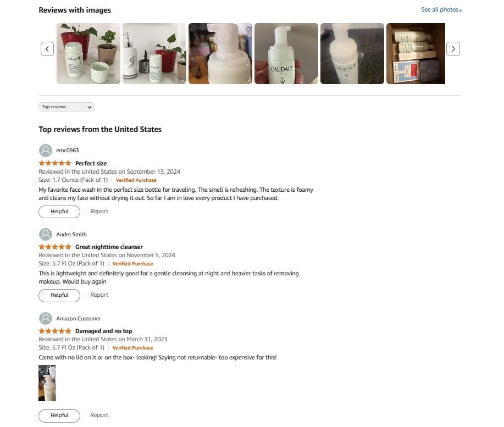
Task: Open the photo of products in cardboard box
Action: coord(416,53)
